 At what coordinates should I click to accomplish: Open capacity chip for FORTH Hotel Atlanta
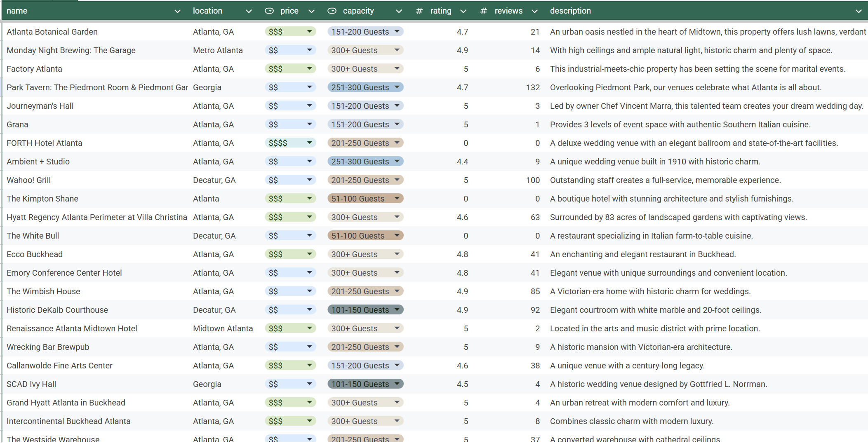click(x=365, y=143)
